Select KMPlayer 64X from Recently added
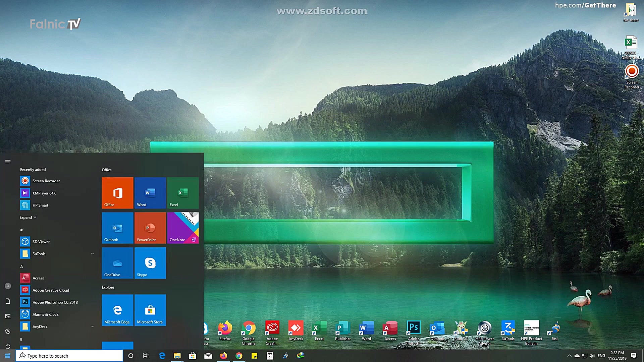Image resolution: width=644 pixels, height=362 pixels. tap(44, 193)
